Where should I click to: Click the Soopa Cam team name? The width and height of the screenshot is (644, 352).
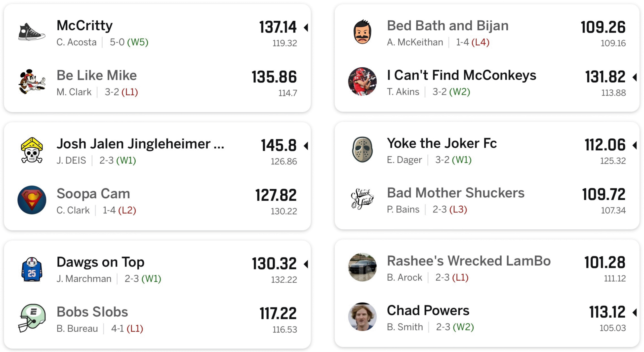coord(93,194)
